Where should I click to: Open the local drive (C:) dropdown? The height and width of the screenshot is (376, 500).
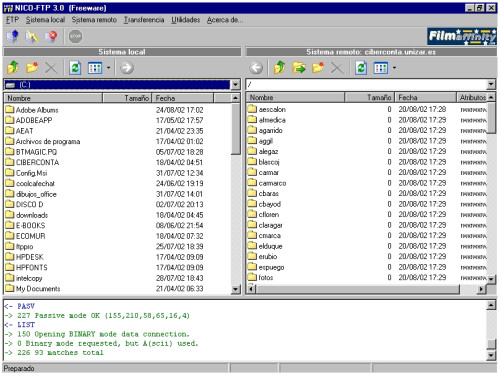[235, 85]
